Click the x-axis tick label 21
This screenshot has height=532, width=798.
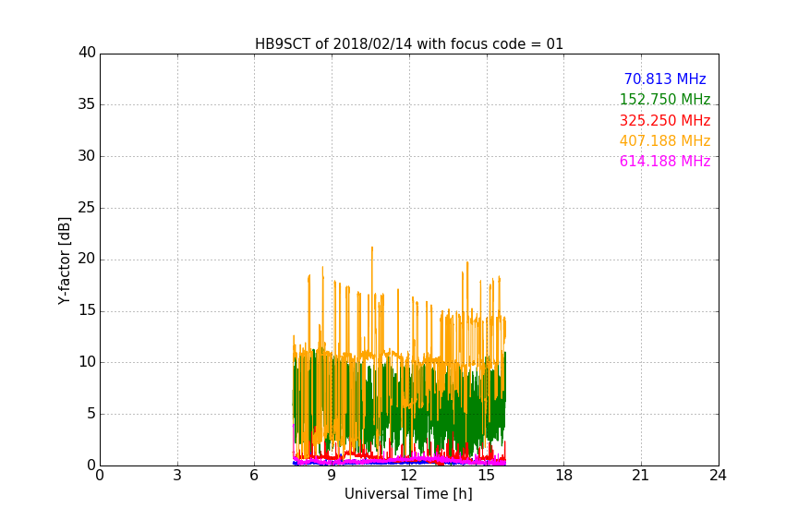641,476
